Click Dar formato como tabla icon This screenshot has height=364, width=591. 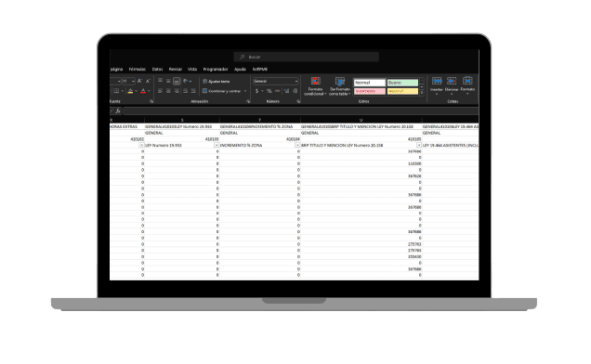(x=339, y=86)
